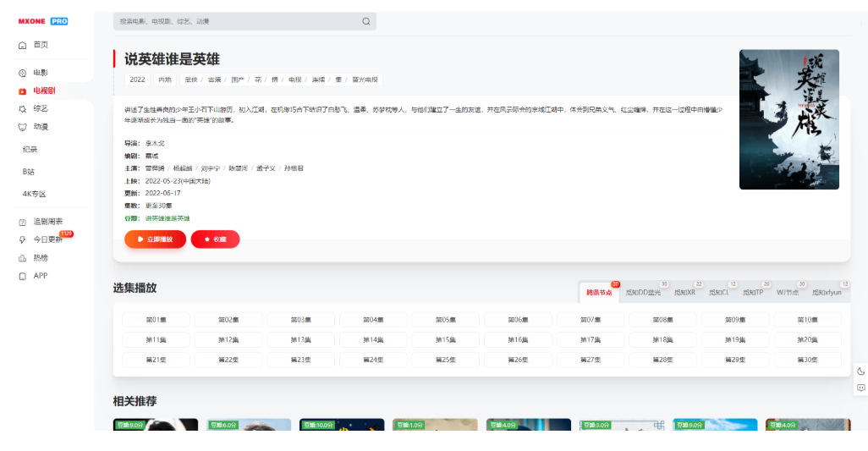The width and height of the screenshot is (868, 451).
Task: Select the 电影 movies sidebar icon
Action: coord(23,73)
